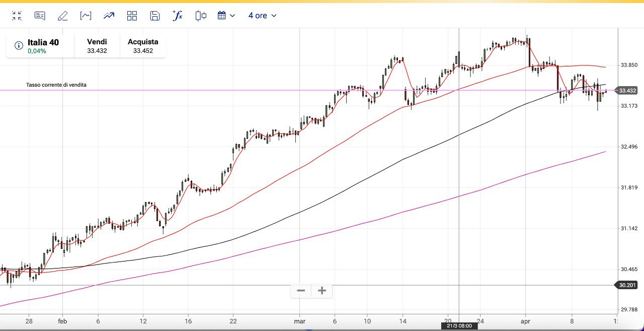644x331 pixels.
Task: Click the 21/3 08:00 time marker
Action: click(x=459, y=326)
